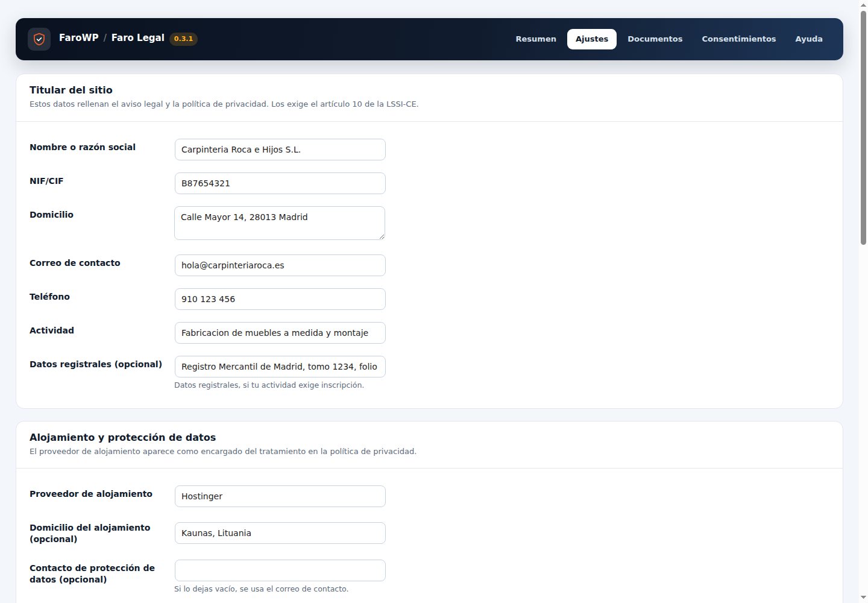Click the 'Correo de contacto' label
The image size is (868, 603).
click(75, 263)
